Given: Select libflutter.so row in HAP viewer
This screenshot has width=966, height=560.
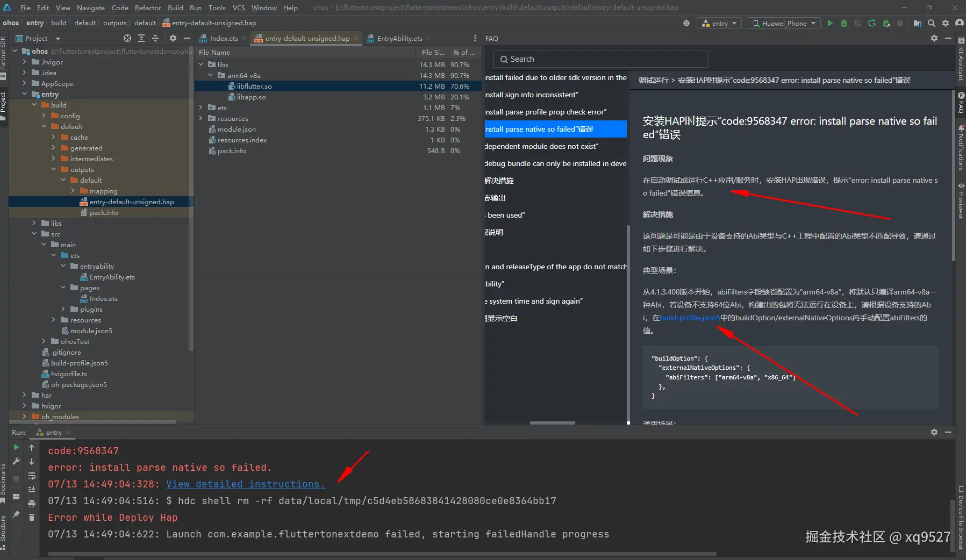Looking at the screenshot, I should pos(338,86).
